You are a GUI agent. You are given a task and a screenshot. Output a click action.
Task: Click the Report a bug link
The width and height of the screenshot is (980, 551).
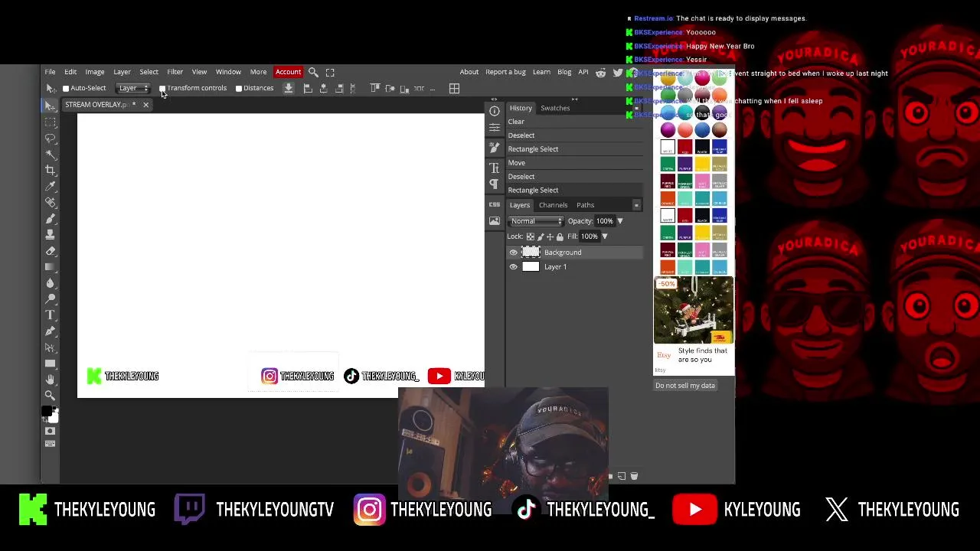(505, 72)
